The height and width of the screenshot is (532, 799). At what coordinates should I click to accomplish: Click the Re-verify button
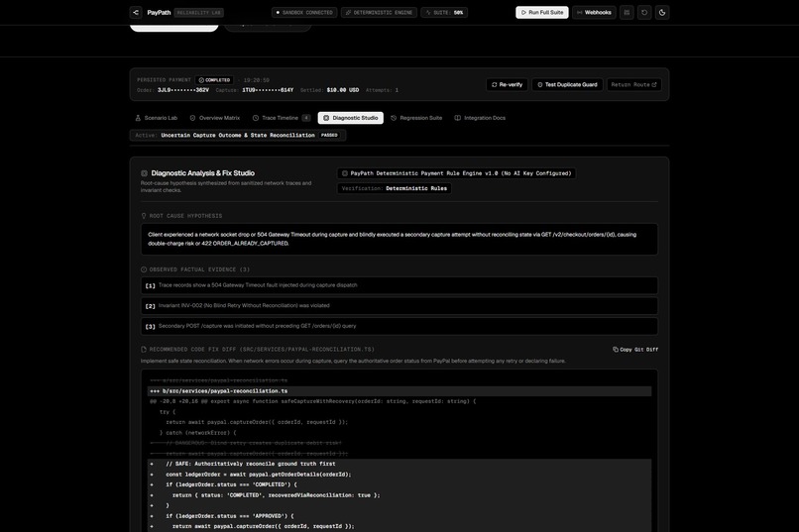(x=507, y=84)
